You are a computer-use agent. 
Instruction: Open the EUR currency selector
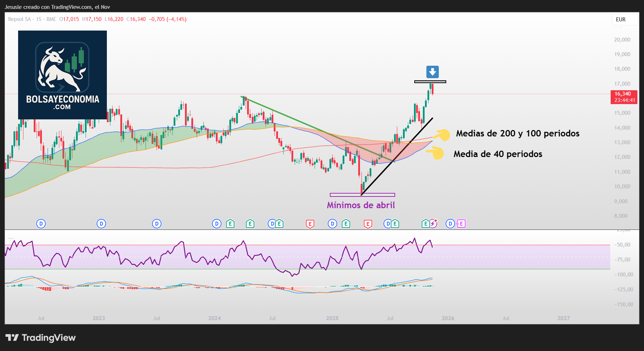621,20
